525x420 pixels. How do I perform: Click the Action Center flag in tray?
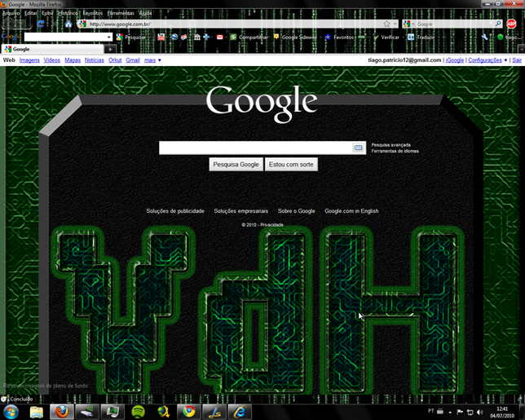pos(460,412)
